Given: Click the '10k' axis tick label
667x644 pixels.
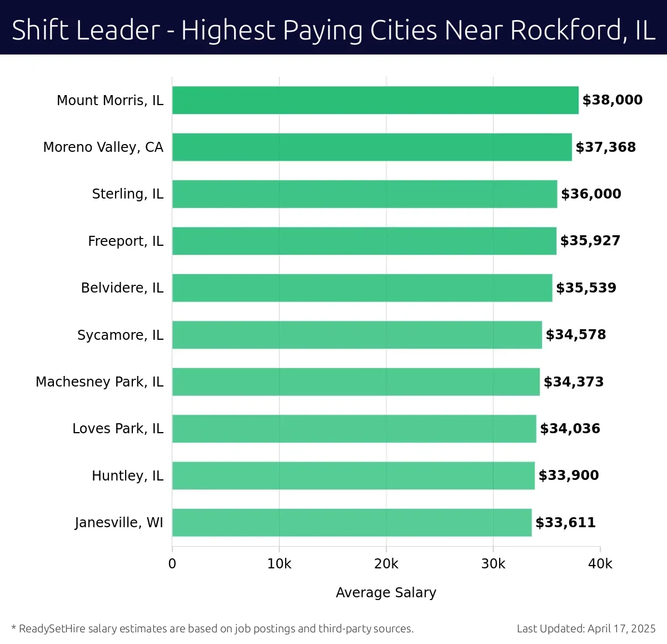Looking at the screenshot, I should [279, 564].
